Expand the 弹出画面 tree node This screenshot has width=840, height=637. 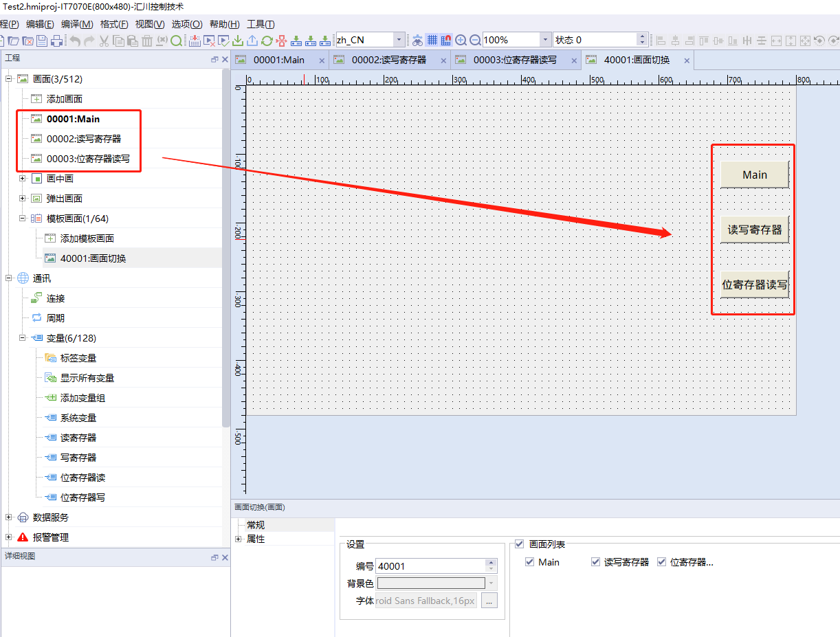pos(22,199)
